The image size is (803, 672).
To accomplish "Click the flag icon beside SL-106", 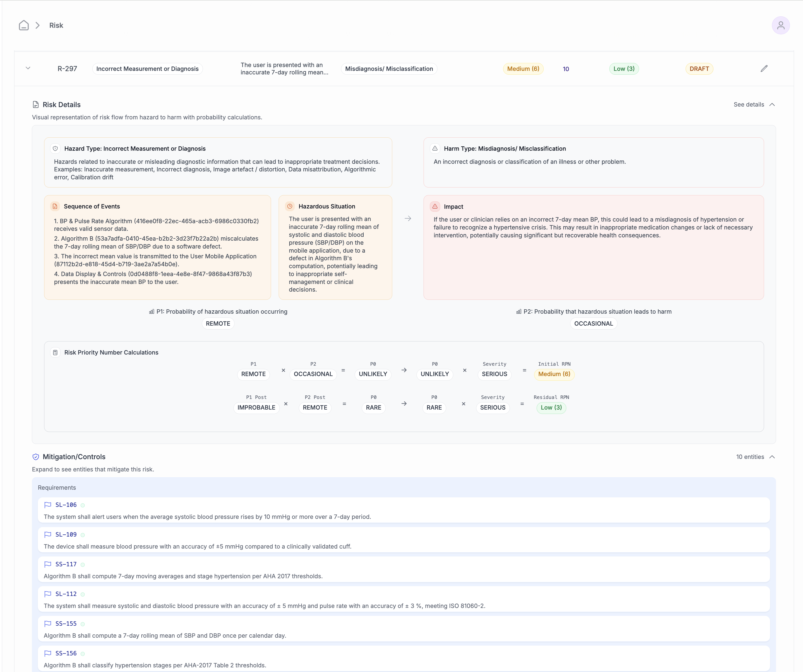I will click(48, 505).
